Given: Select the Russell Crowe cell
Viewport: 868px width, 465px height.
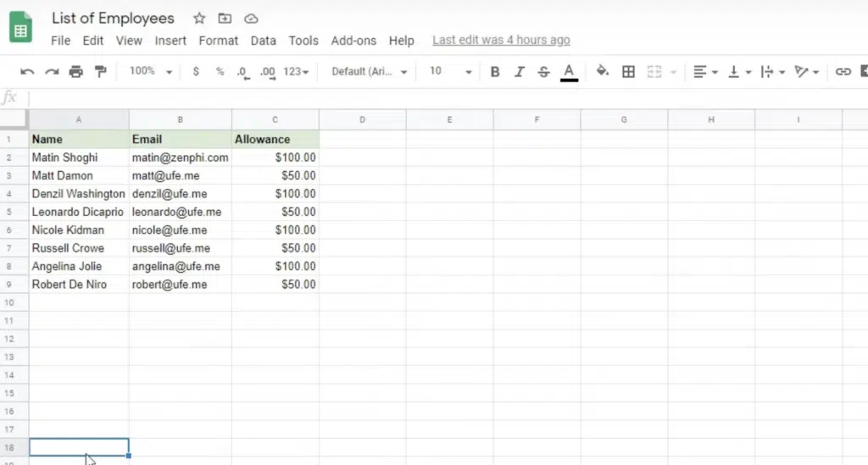Looking at the screenshot, I should click(79, 248).
